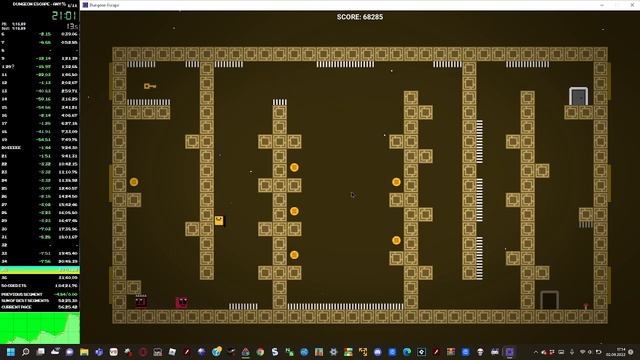The width and height of the screenshot is (640, 360).
Task: Click split row 21 in LiveSplit
Action: 40,156
